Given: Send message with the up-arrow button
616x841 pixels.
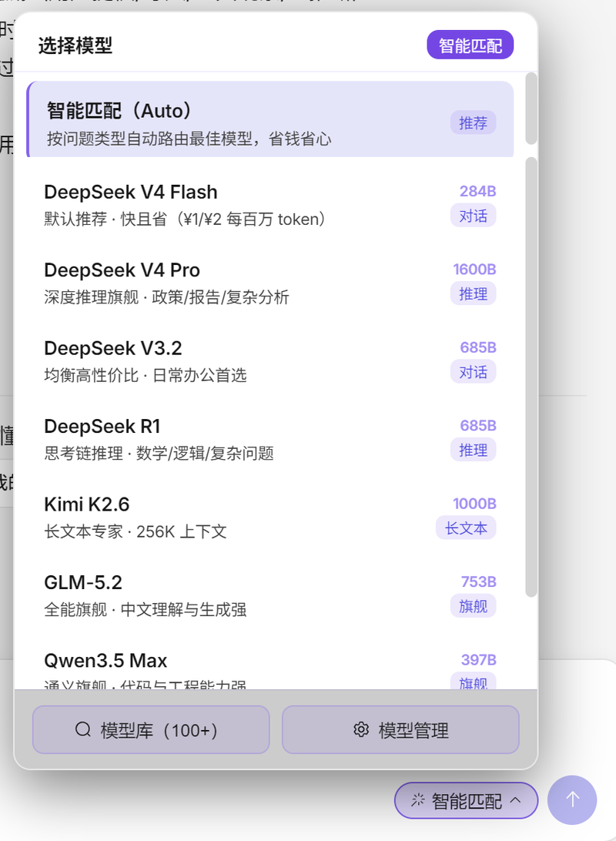Looking at the screenshot, I should pos(572,799).
